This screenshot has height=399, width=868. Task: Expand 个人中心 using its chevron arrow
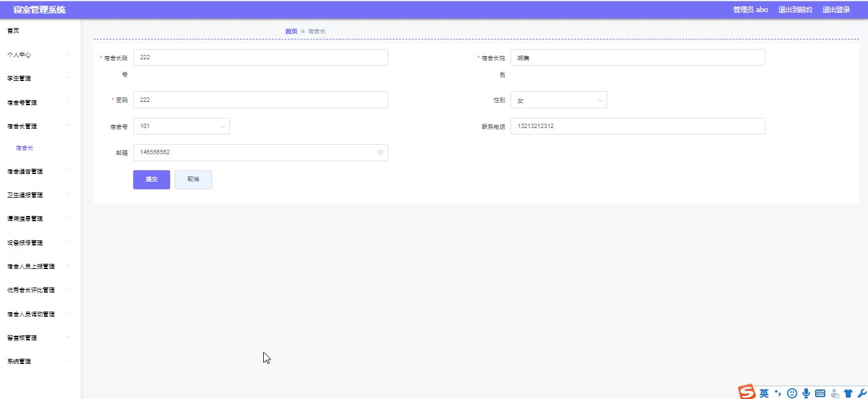68,54
